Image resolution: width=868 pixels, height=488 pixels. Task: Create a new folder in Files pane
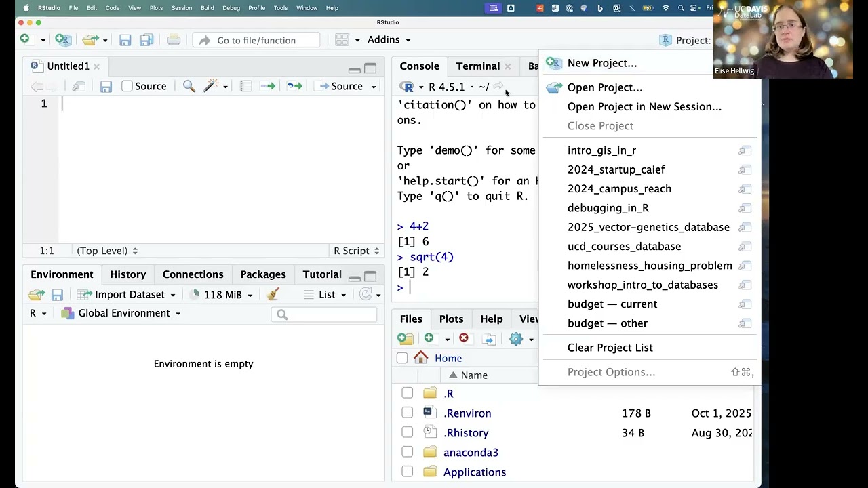pyautogui.click(x=406, y=338)
